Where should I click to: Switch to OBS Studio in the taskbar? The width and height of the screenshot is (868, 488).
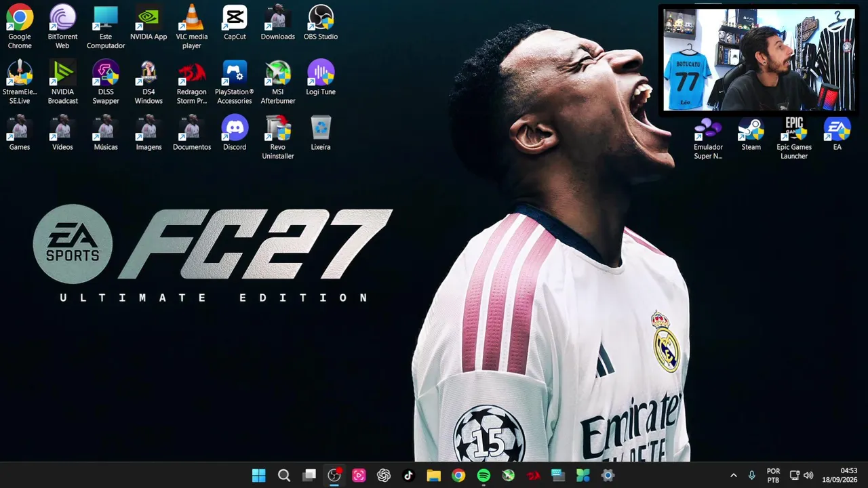(x=334, y=476)
